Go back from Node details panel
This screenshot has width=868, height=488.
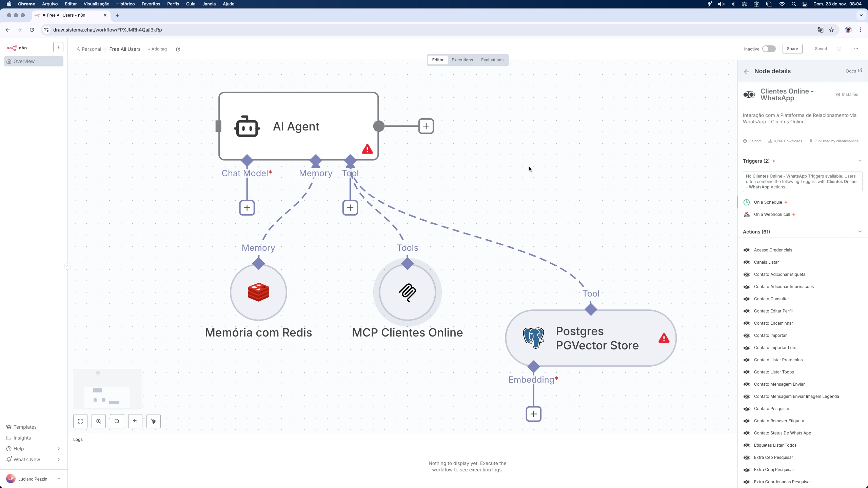point(746,72)
